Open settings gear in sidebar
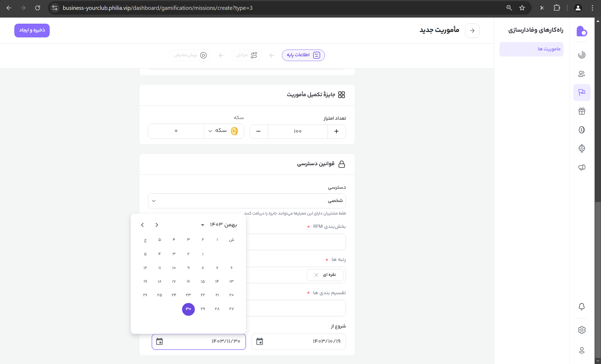The image size is (601, 364). click(x=582, y=330)
